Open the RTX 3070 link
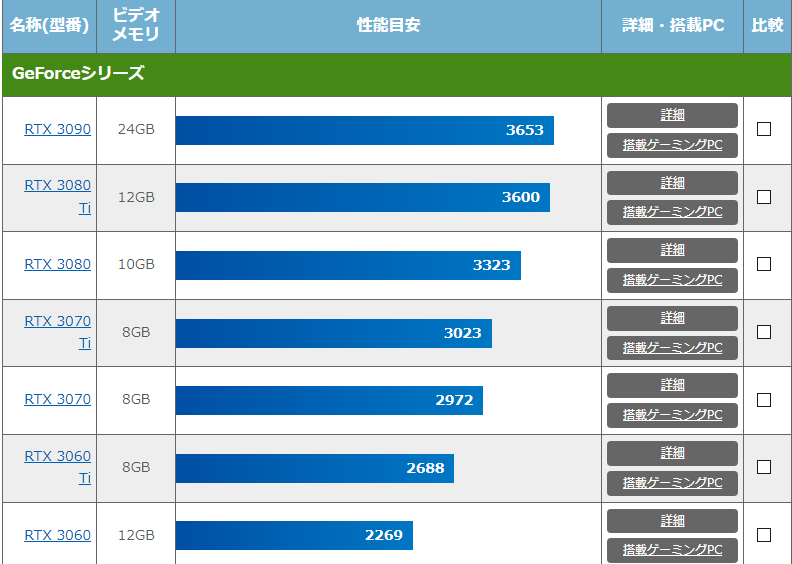Screen dimensions: 792x564 tap(58, 399)
